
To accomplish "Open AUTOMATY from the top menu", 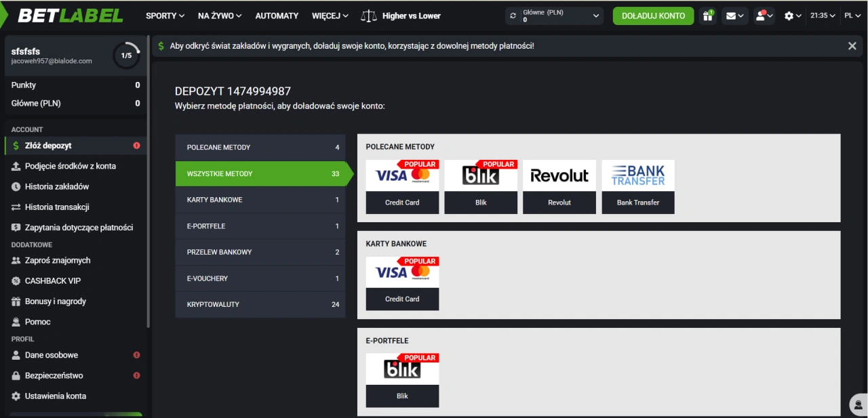I will 277,16.
